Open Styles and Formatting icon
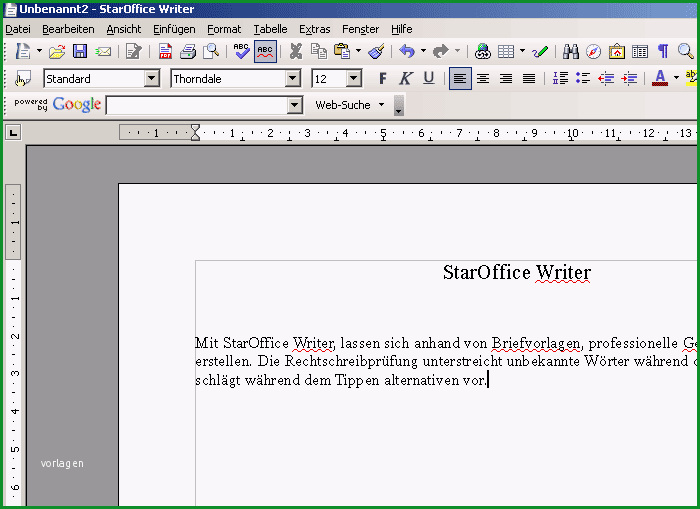This screenshot has height=509, width=700. click(x=22, y=79)
